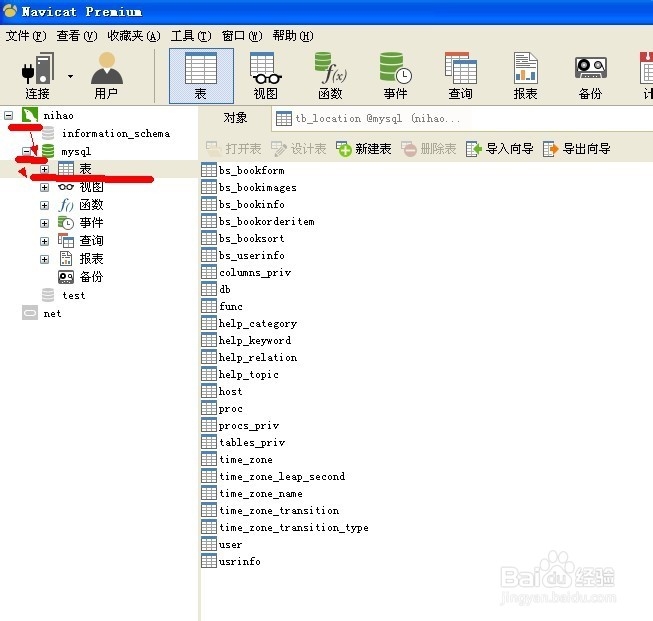Select the bs_booksort table

click(x=252, y=238)
